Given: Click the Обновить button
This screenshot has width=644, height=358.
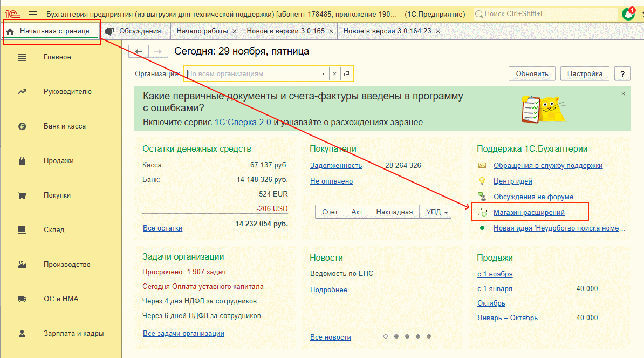Looking at the screenshot, I should pyautogui.click(x=532, y=73).
